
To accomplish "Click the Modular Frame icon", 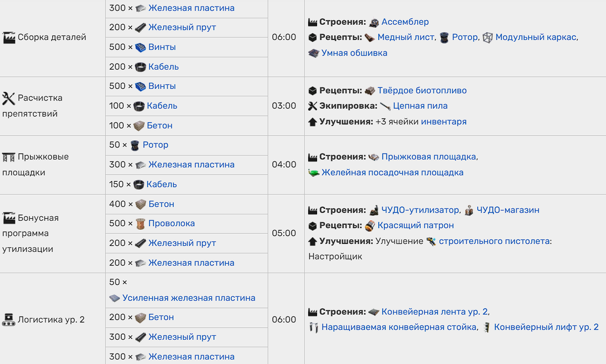I will click(x=488, y=37).
